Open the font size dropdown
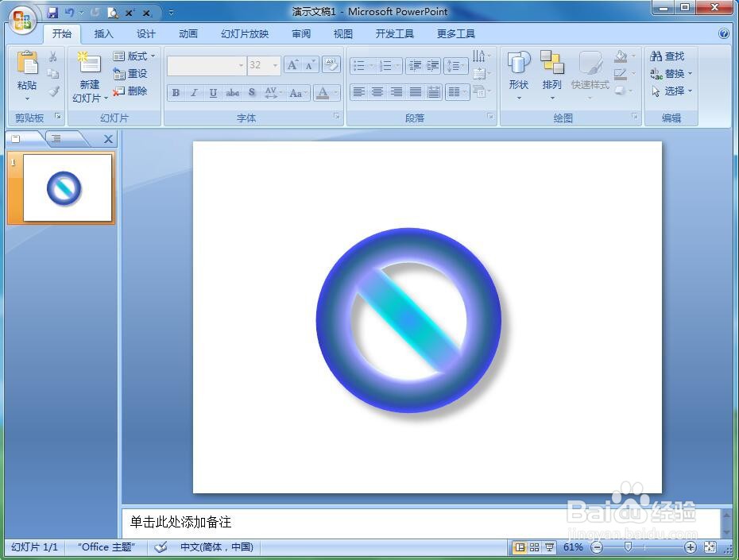Viewport: 739px width, 560px height. pos(275,65)
